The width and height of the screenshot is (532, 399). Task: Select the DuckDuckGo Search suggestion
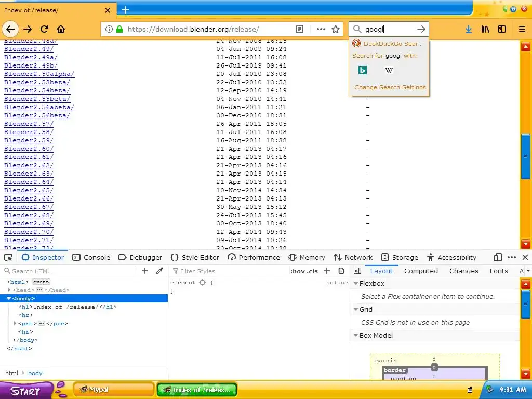389,44
